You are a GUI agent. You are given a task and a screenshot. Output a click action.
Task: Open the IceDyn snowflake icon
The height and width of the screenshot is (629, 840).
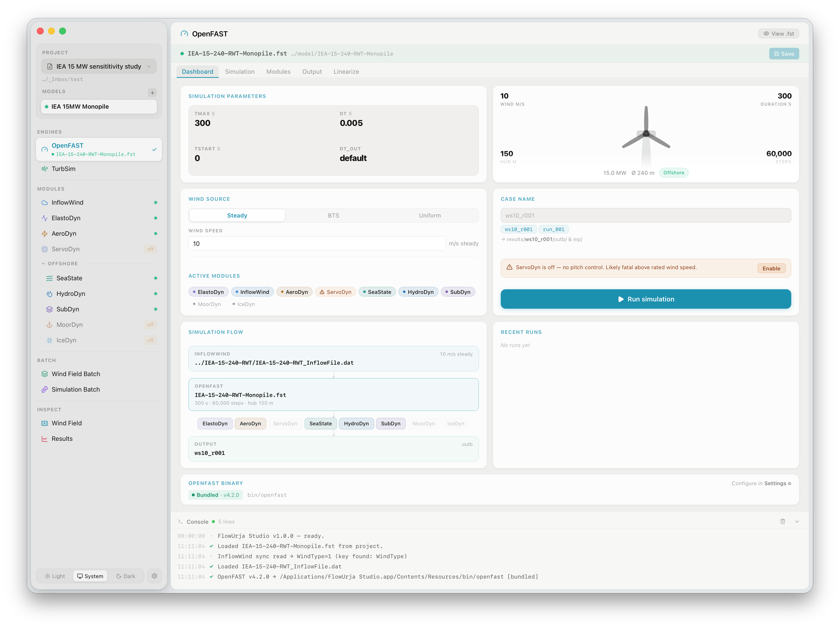coord(49,341)
